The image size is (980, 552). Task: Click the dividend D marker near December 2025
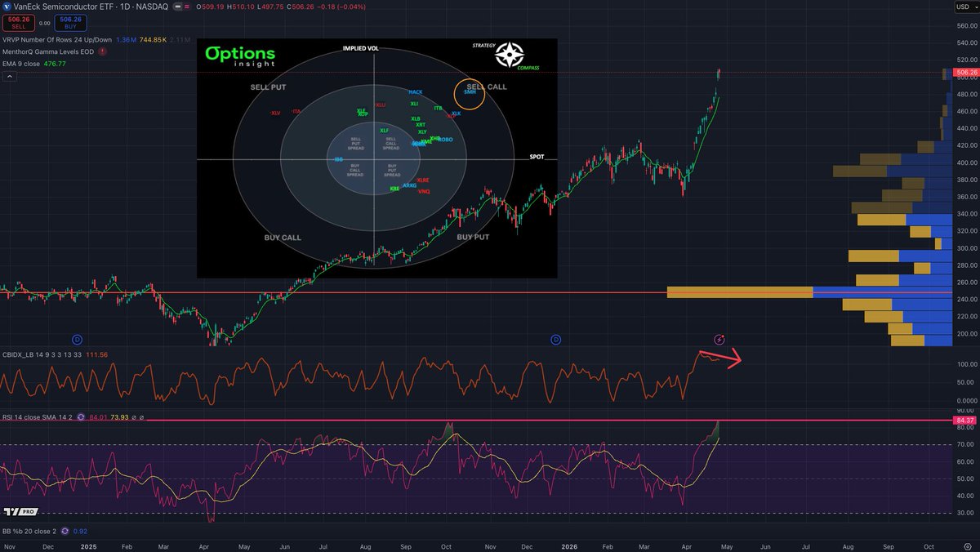point(555,338)
